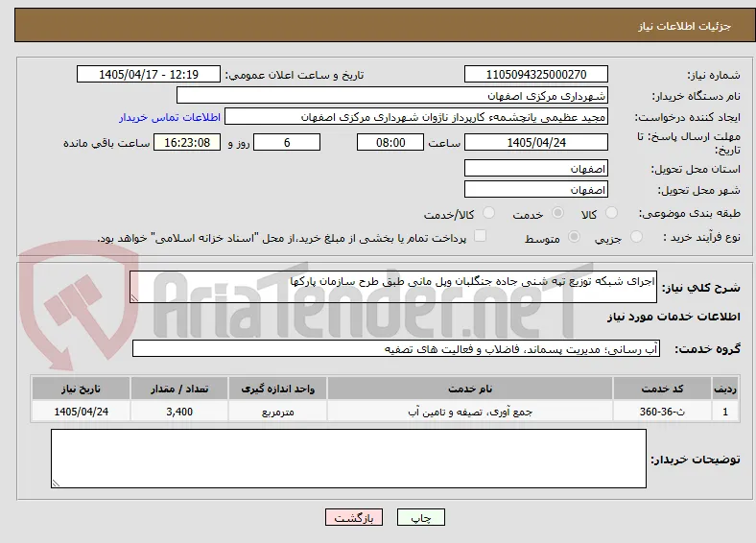Click the کد خدمت column header

pyautogui.click(x=663, y=389)
